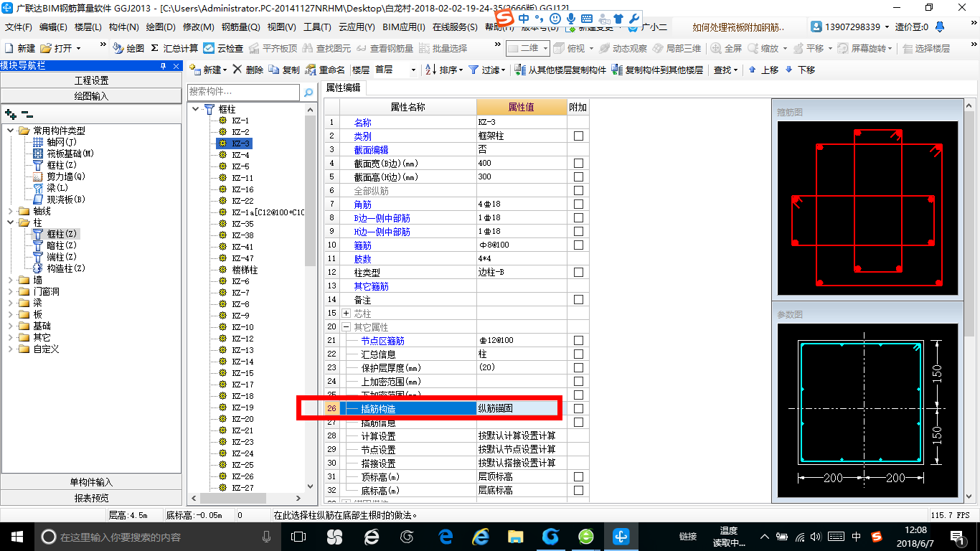980x551 pixels.
Task: Select 属性编辑 tab
Action: 344,88
